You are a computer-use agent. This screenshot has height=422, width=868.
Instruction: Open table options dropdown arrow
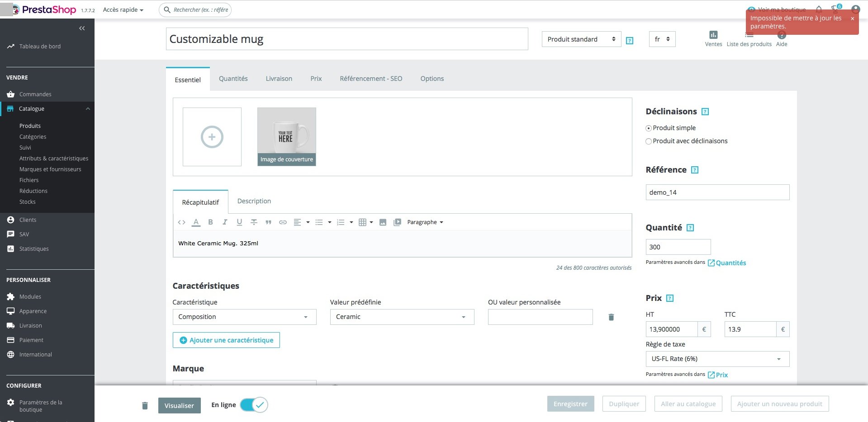pos(371,222)
